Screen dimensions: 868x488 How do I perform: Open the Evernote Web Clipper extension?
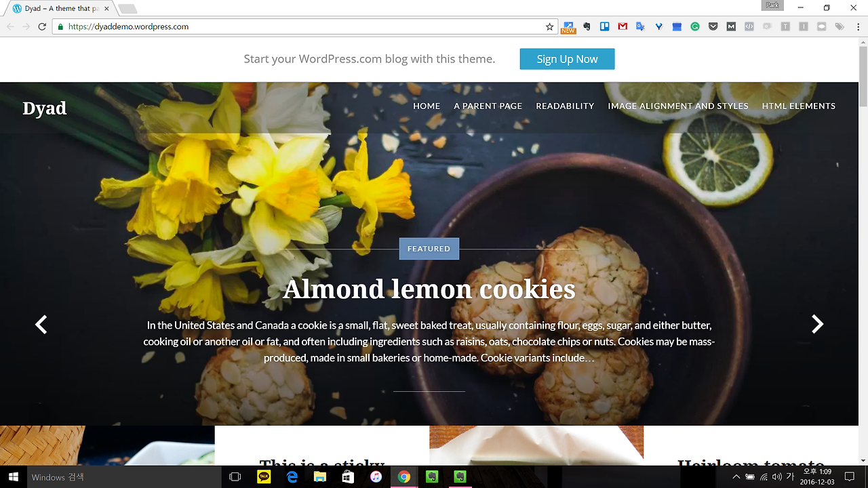[x=587, y=26]
